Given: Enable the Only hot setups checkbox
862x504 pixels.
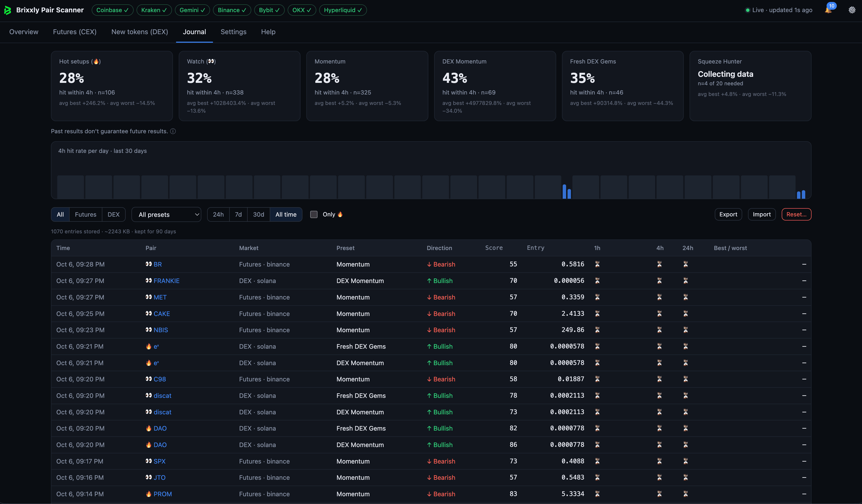Looking at the screenshot, I should tap(314, 214).
